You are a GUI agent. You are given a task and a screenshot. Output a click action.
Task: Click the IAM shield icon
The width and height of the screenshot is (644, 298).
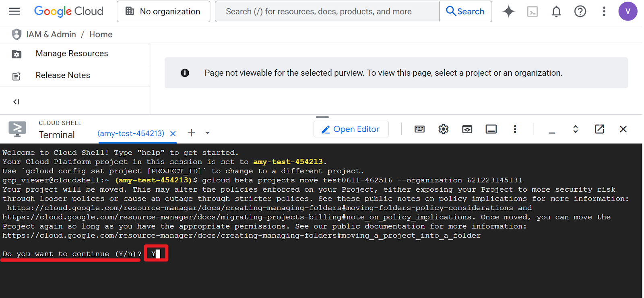17,34
